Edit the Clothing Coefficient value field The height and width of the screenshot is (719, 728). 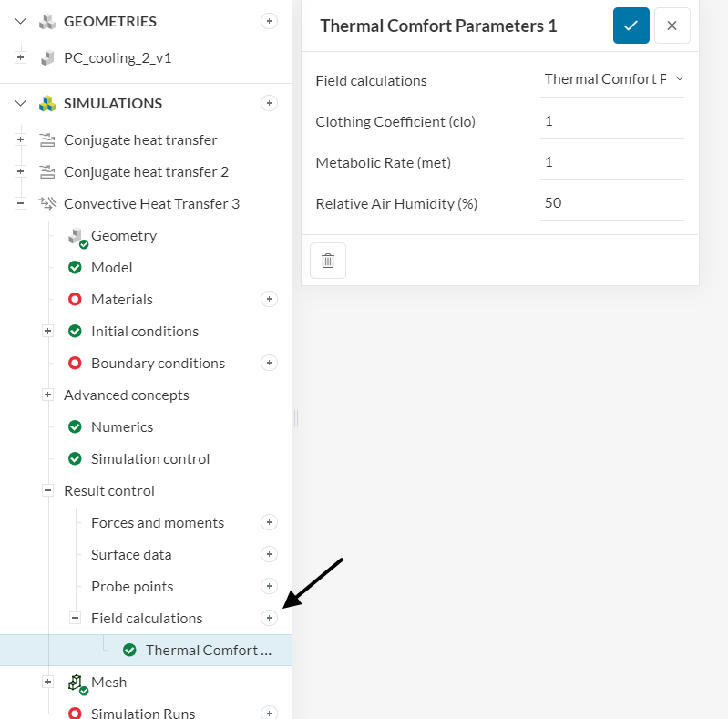point(611,121)
